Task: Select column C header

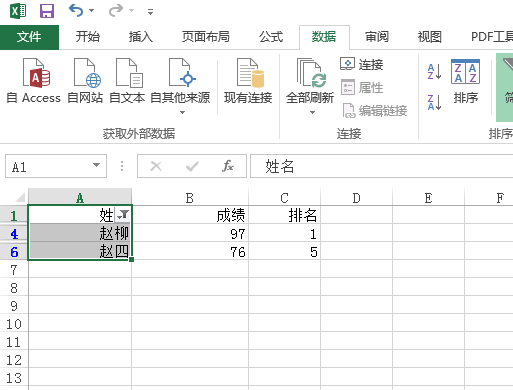Action: [284, 198]
